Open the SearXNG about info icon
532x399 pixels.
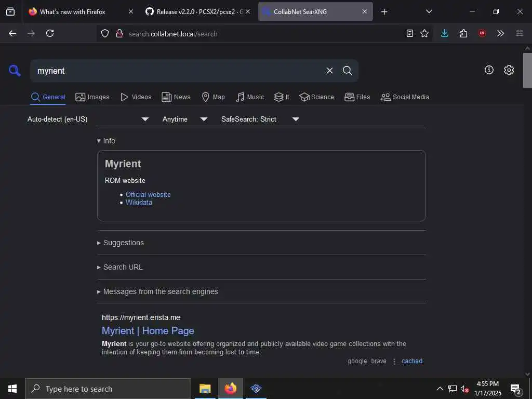point(489,70)
